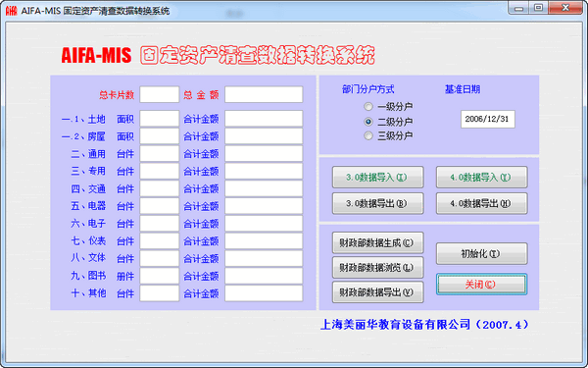
Task: Click the 交通 合计金额 field
Action: coord(264,188)
